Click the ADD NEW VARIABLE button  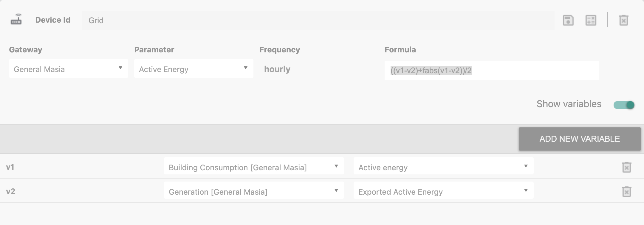(x=580, y=139)
